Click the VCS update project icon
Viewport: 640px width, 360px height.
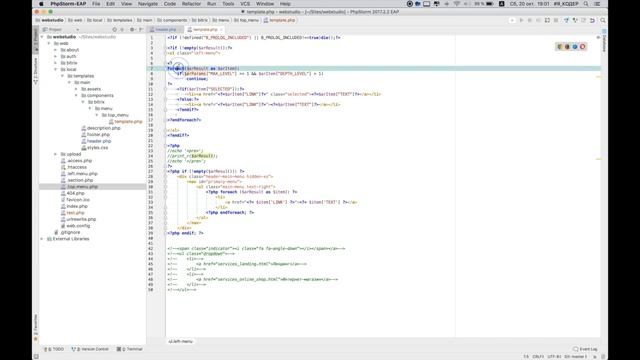coord(566,20)
